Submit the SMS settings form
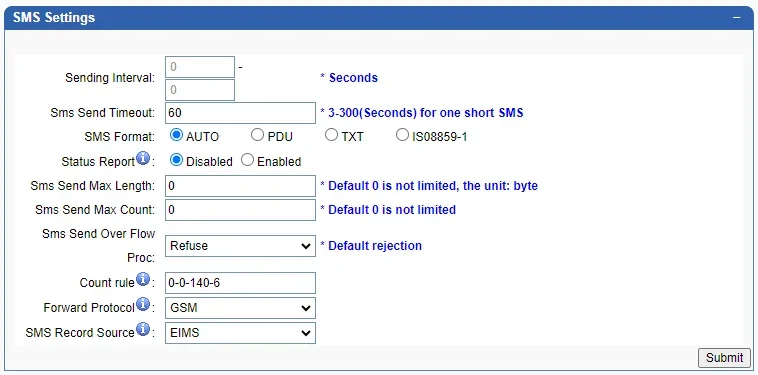This screenshot has height=375, width=758. (724, 358)
